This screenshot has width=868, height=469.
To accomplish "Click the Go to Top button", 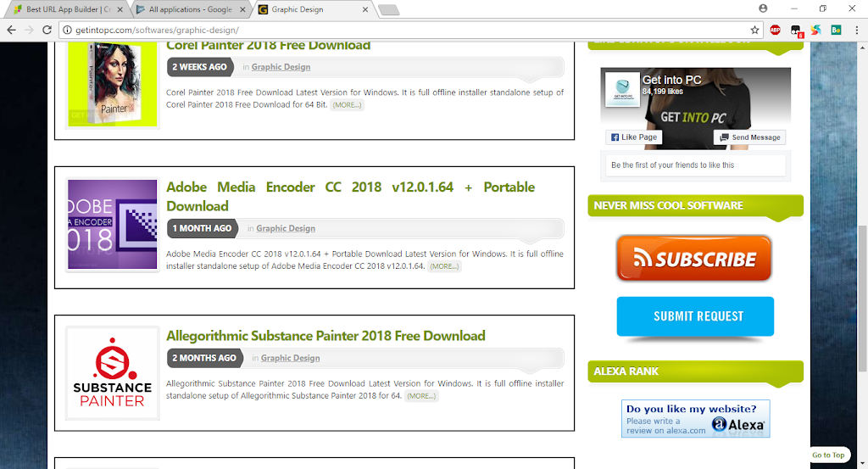I will [827, 455].
